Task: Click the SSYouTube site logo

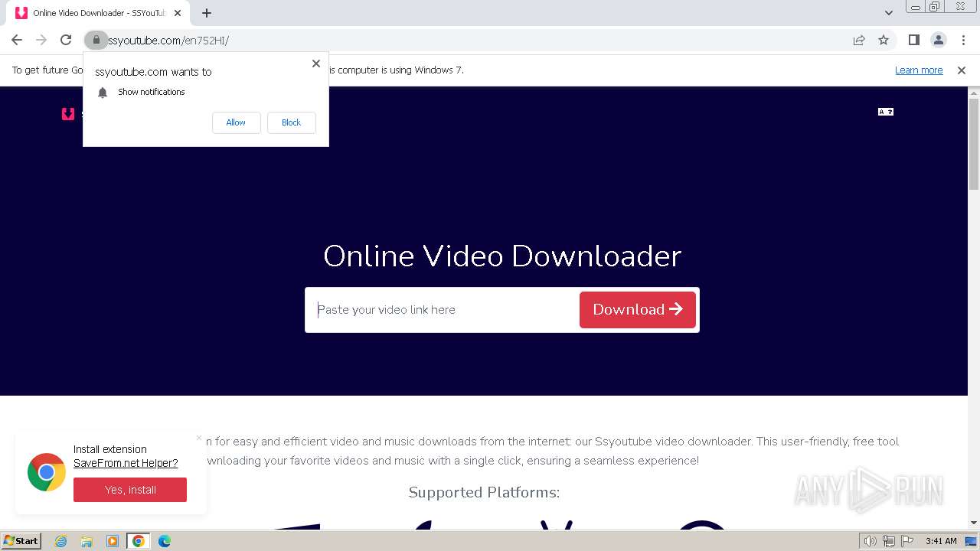Action: point(68,114)
